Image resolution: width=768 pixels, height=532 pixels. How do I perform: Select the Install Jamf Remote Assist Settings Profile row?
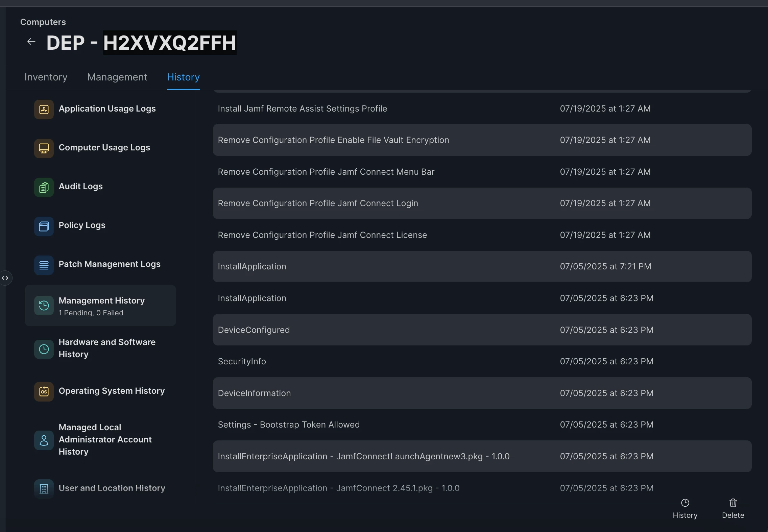point(482,108)
